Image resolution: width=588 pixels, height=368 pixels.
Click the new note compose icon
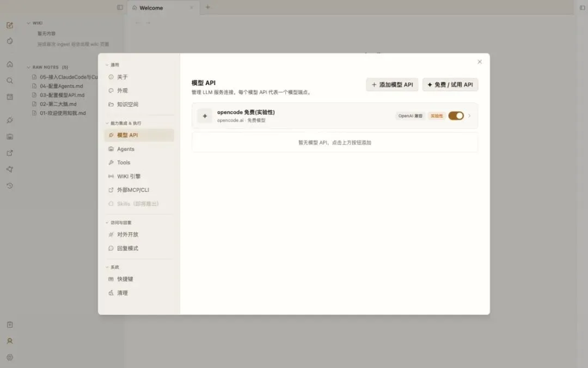(x=10, y=25)
